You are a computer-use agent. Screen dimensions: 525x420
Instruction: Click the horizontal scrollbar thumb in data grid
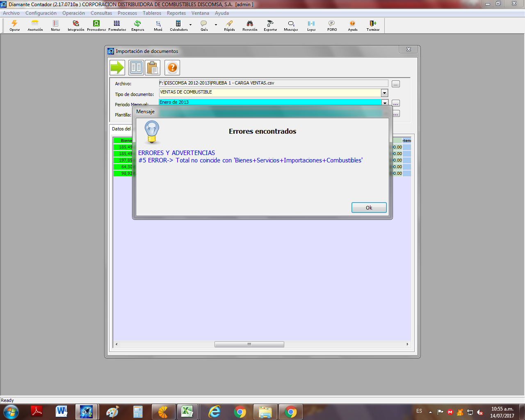click(x=249, y=345)
